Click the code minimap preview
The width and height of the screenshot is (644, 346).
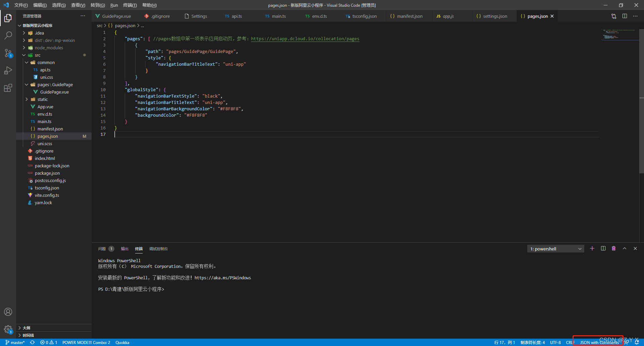point(620,35)
